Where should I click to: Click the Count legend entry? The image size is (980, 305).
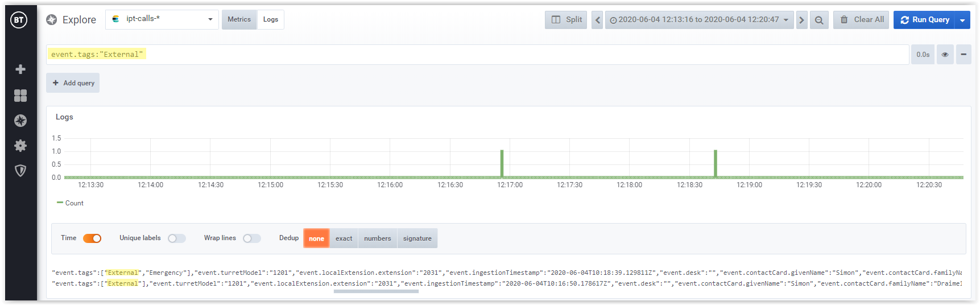70,203
